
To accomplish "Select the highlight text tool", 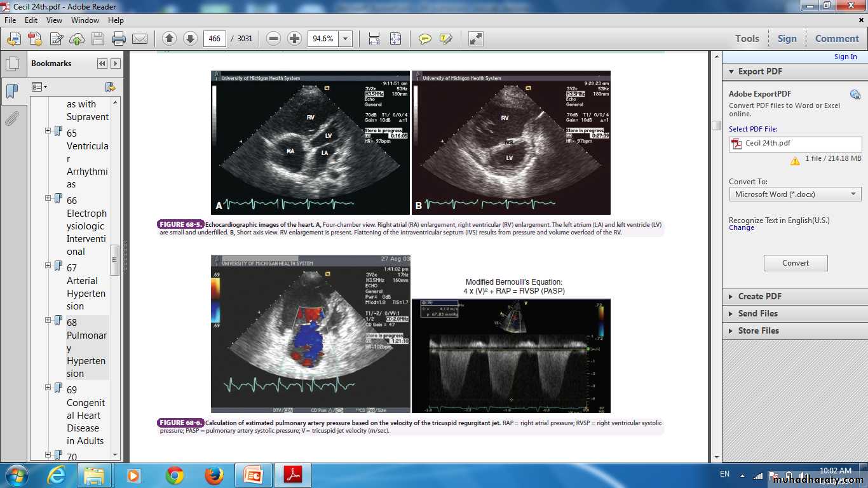I will coord(445,39).
